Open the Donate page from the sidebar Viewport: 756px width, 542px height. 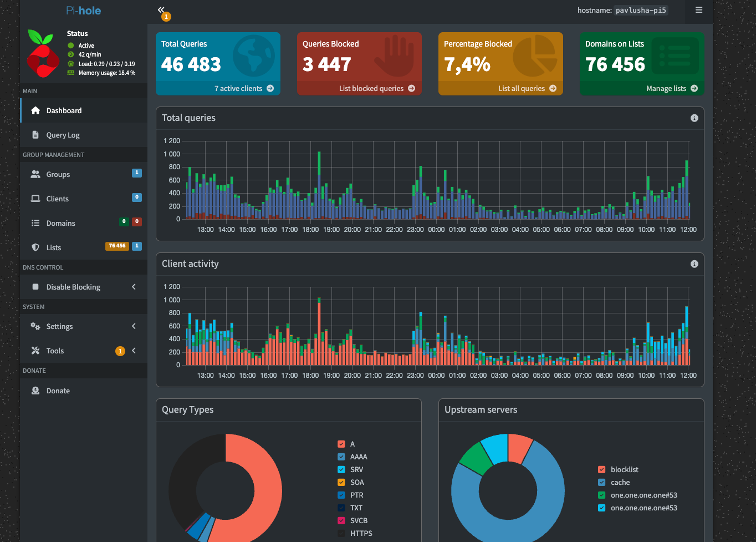tap(36, 391)
